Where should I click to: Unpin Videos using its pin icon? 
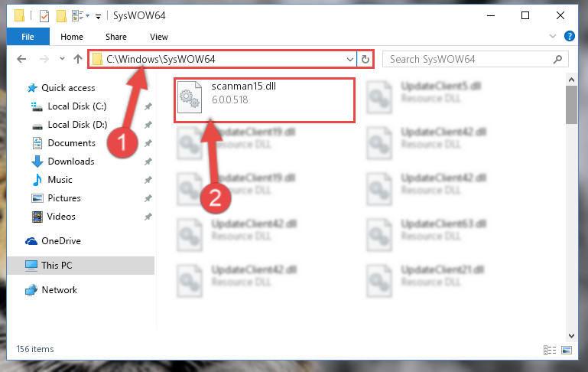[x=148, y=217]
